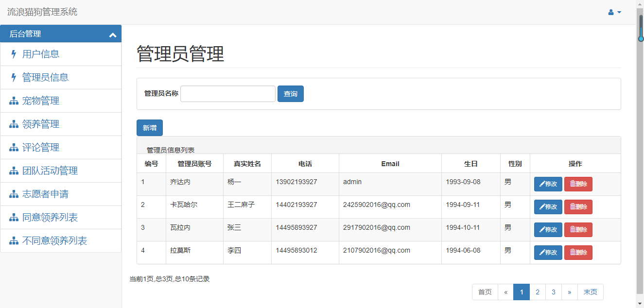Viewport: 644px width, 308px height.
Task: Delete admin 齐达内 with 删除 button
Action: (578, 184)
